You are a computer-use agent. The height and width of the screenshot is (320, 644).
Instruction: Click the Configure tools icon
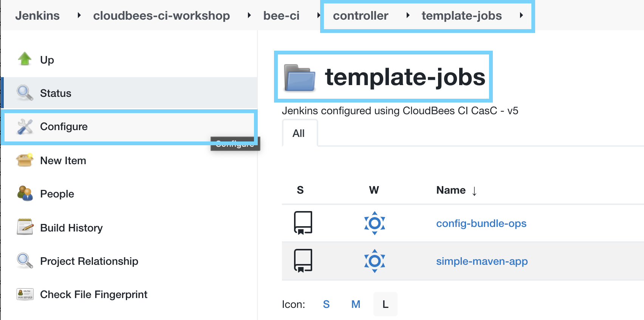[25, 126]
